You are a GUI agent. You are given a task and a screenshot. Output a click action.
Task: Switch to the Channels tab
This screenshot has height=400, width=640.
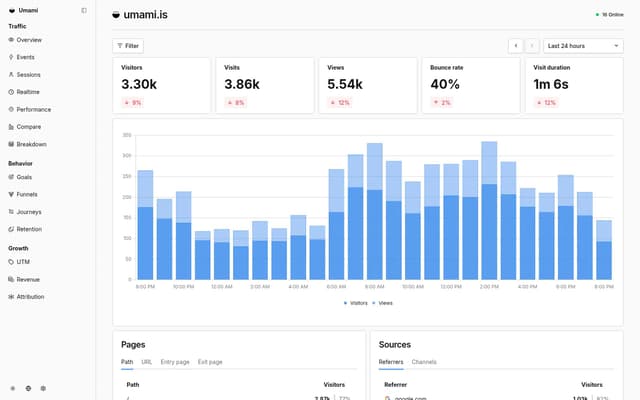click(x=424, y=362)
